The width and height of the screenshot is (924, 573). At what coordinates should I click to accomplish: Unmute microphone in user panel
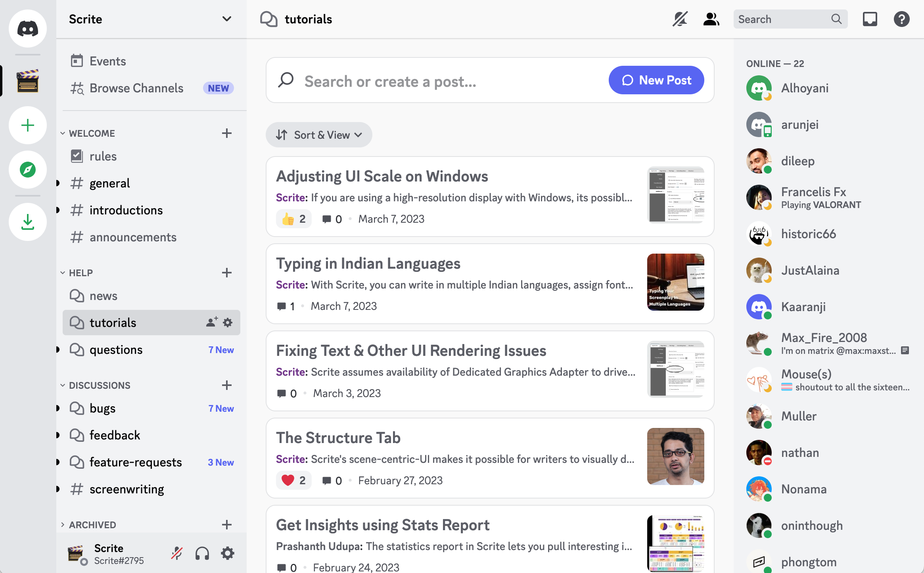[x=177, y=553]
